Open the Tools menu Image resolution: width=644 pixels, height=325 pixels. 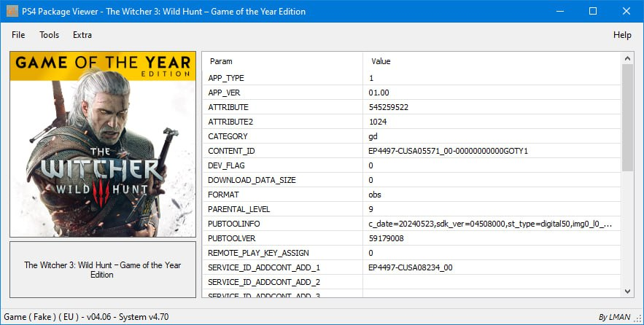coord(50,35)
